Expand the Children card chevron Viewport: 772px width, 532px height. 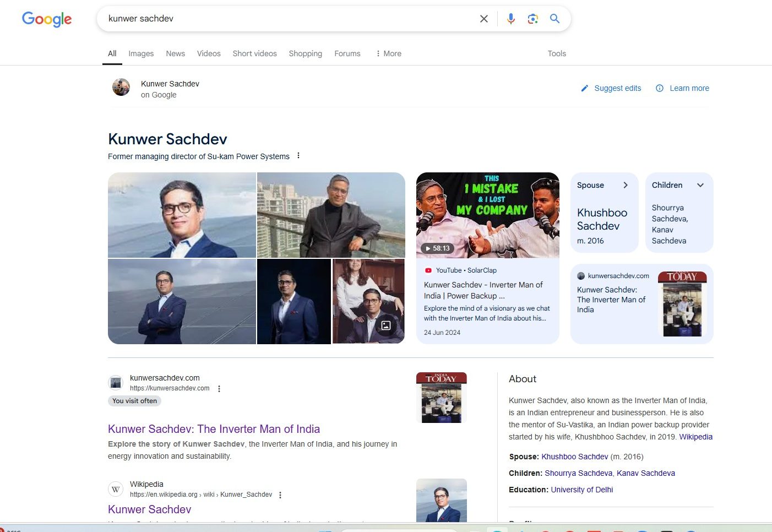click(700, 185)
